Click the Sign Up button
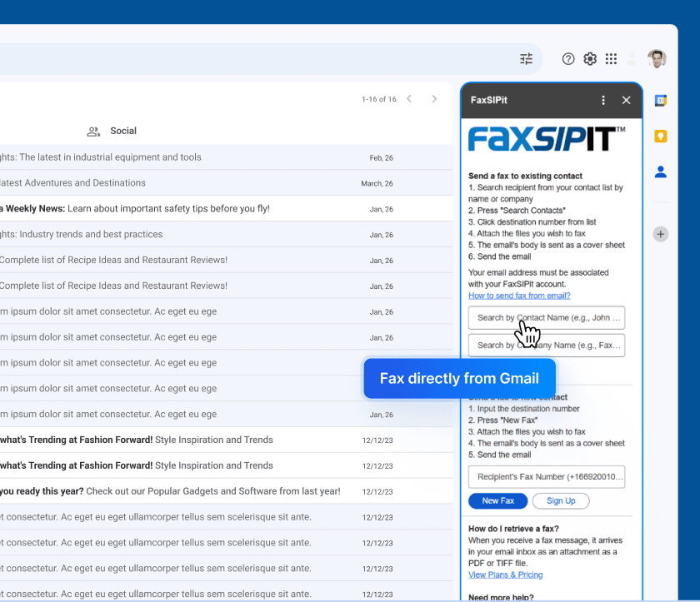The height and width of the screenshot is (602, 700). click(561, 500)
